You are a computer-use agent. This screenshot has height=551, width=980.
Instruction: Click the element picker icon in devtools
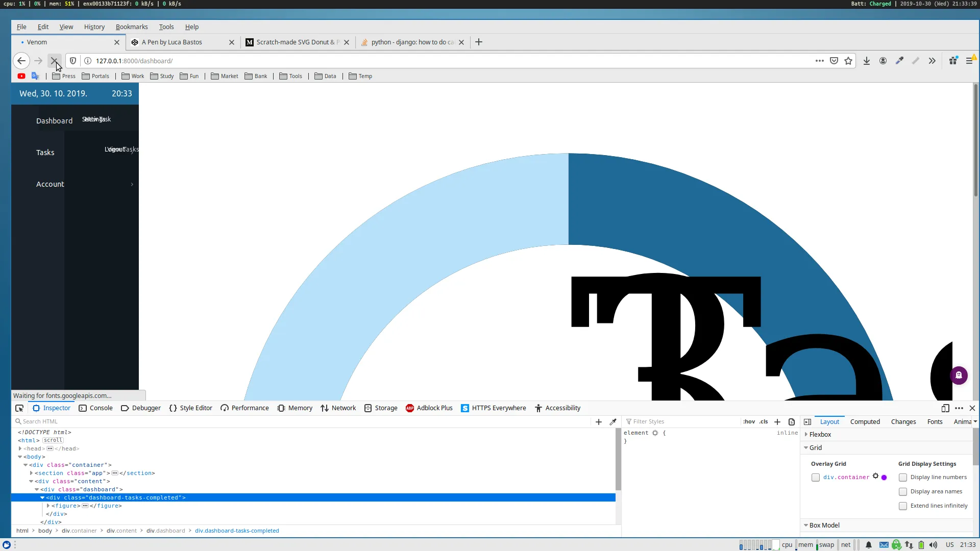click(x=19, y=408)
